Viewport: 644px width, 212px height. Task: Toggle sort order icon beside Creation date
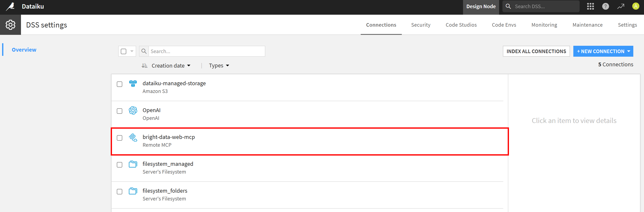144,65
